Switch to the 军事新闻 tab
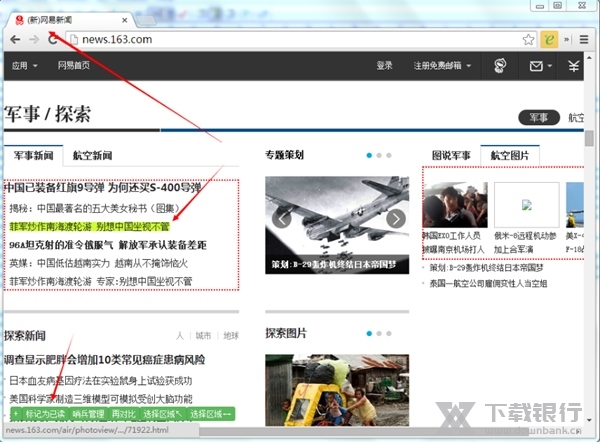 [33, 155]
